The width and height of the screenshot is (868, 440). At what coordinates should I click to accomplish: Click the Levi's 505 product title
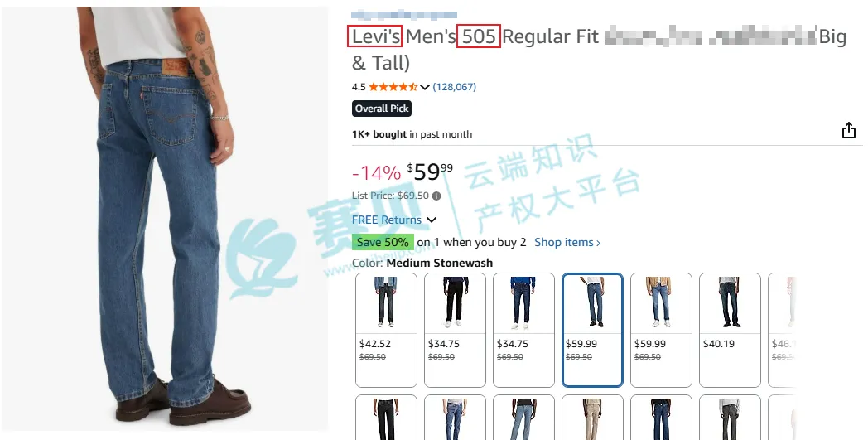coord(599,50)
